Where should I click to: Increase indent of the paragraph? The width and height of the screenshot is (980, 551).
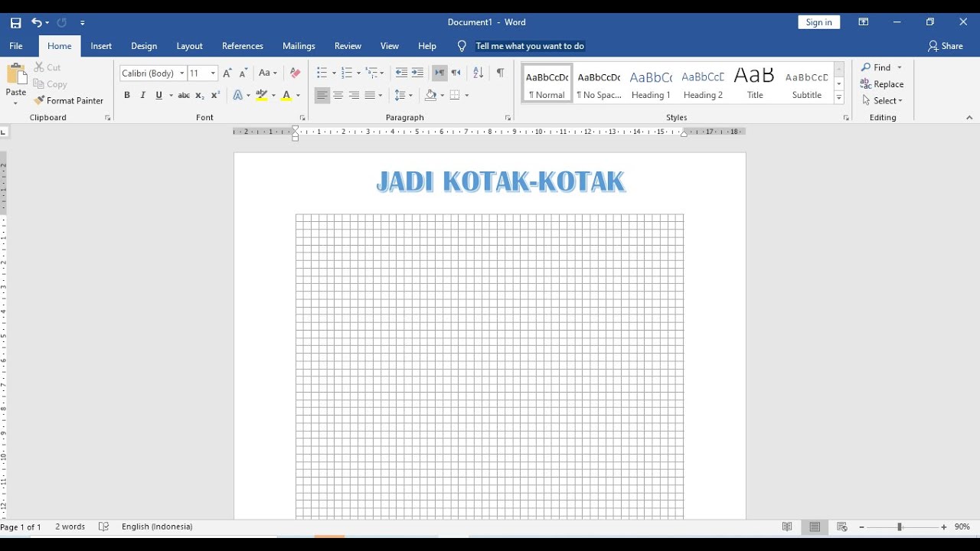(417, 73)
